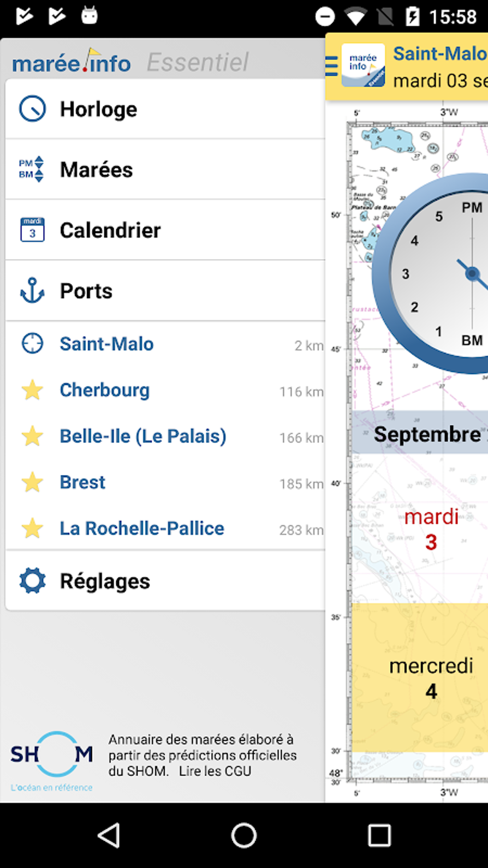Screen dimensions: 488x868
Task: Tap the marée info app logo thumbnail
Action: [x=363, y=66]
